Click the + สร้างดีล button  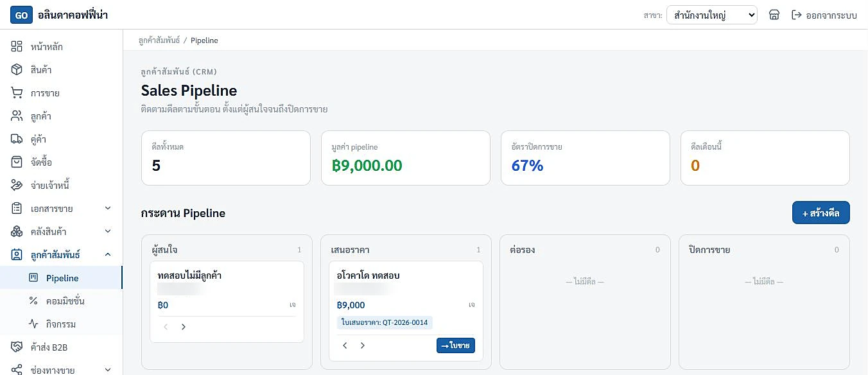(x=821, y=213)
